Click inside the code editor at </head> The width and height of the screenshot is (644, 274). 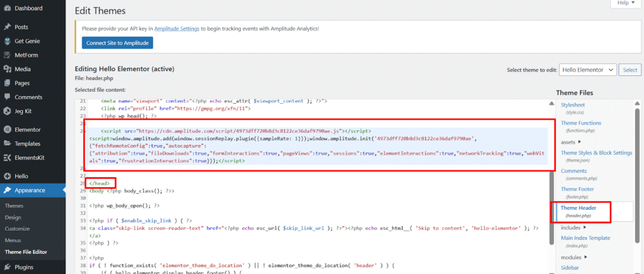(99, 182)
